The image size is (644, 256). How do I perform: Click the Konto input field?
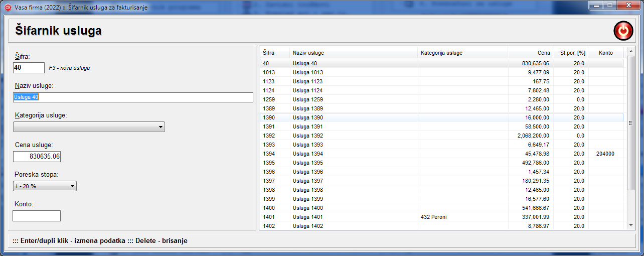point(37,216)
